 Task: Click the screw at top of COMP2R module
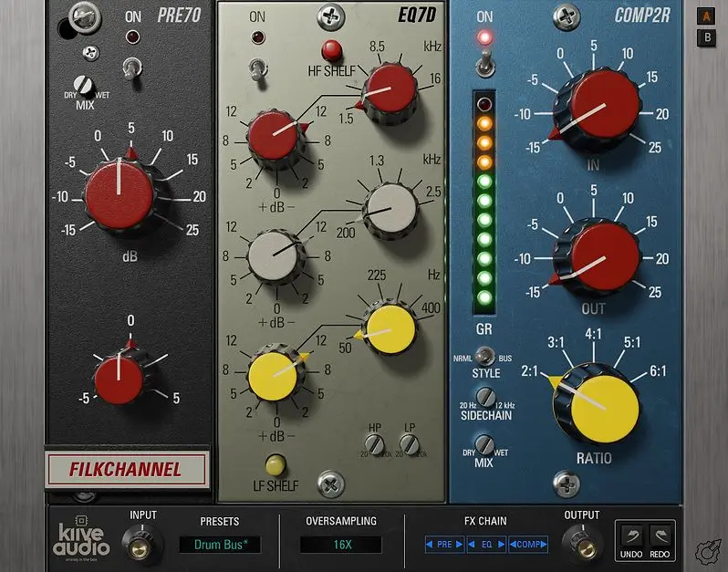click(x=567, y=17)
